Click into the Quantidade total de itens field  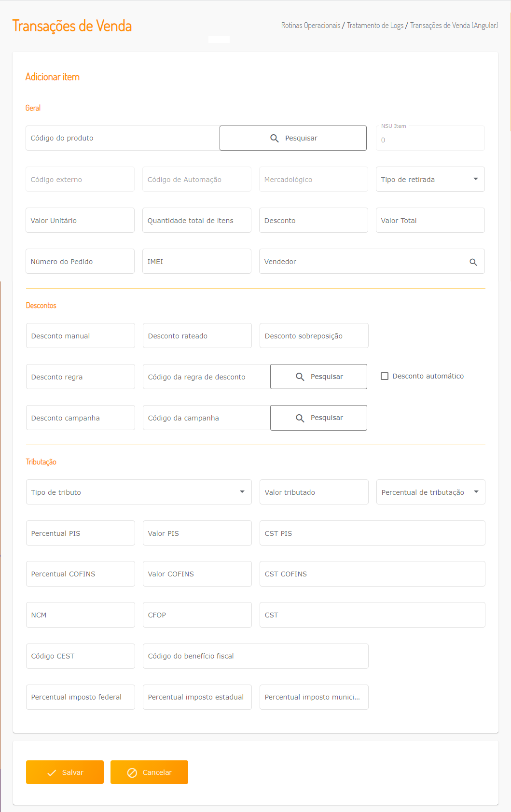coord(197,221)
